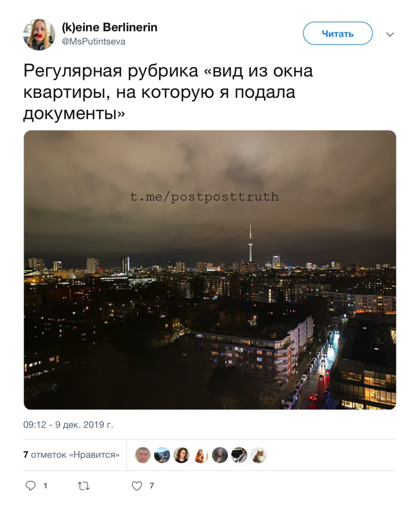Open third liker's avatar with red-haired woman
The height and width of the screenshot is (505, 420).
click(x=181, y=455)
